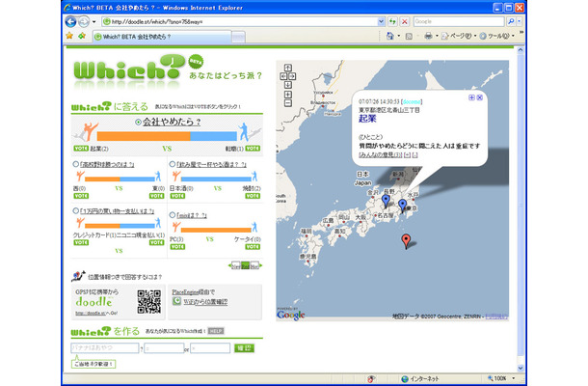This screenshot has height=386, width=588.
Task: Click Add to Favorites star-plus icon
Action: pyautogui.click(x=82, y=36)
